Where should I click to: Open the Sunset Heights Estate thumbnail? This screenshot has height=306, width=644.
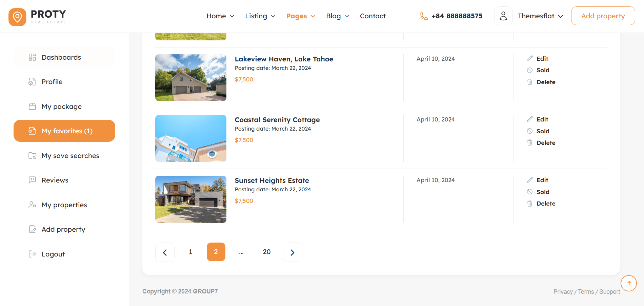[x=191, y=199]
